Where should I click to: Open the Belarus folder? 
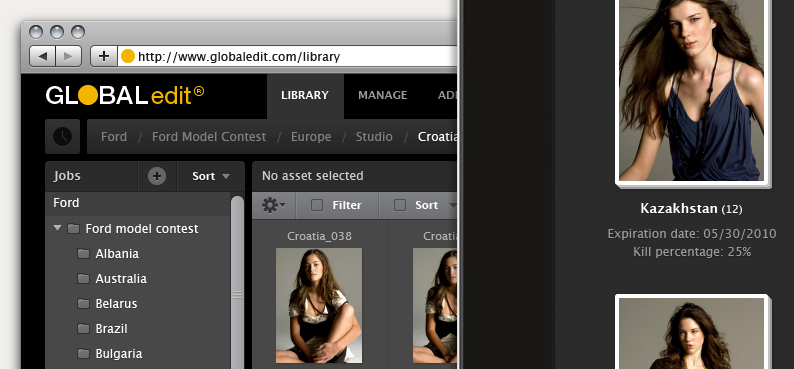tap(116, 304)
